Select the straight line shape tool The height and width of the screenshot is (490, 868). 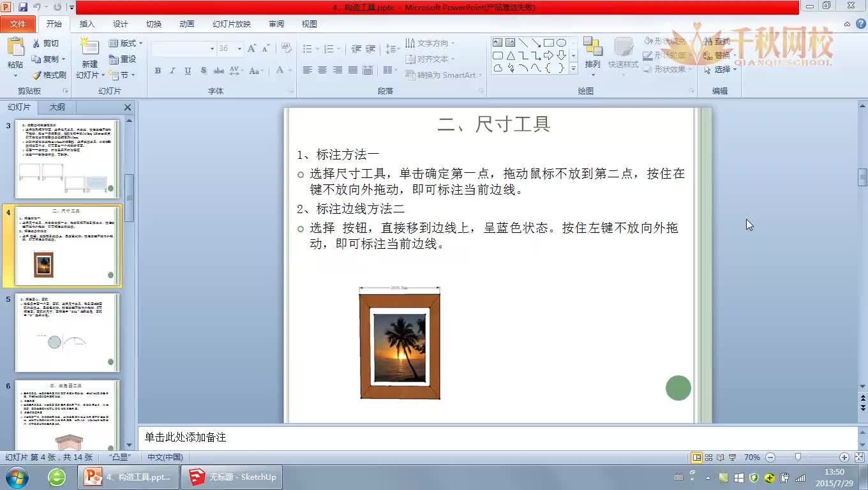(523, 42)
